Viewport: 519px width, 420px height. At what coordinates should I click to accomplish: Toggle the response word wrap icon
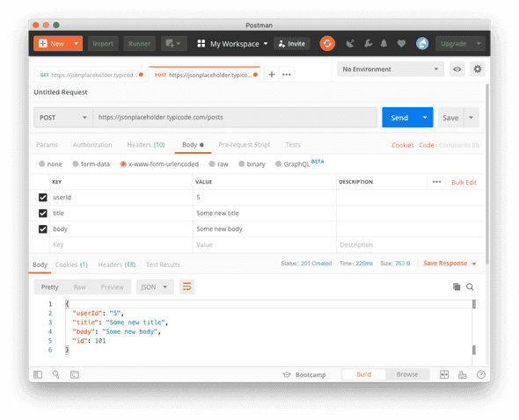pyautogui.click(x=186, y=286)
